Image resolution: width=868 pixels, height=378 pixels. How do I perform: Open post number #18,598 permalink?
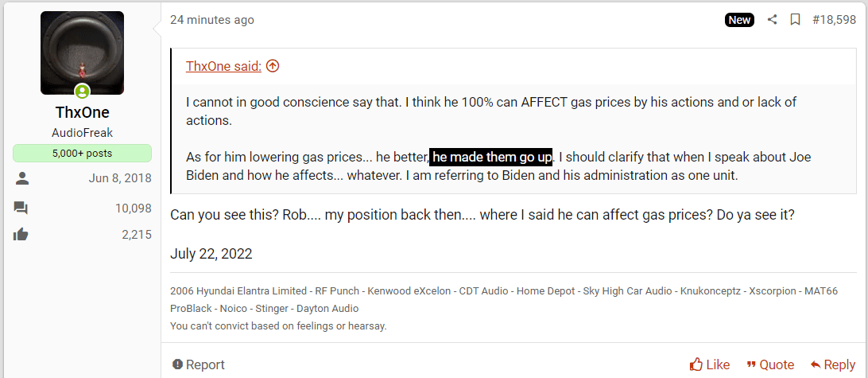pos(834,20)
